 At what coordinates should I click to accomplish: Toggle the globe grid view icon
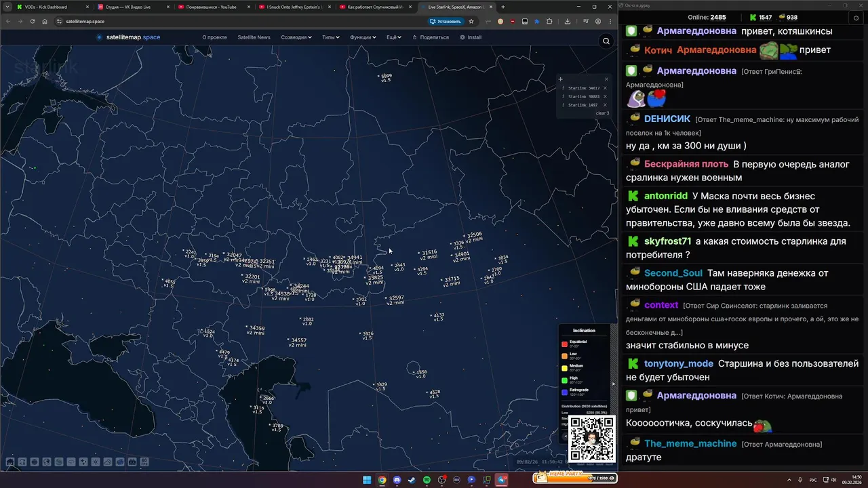[35, 462]
